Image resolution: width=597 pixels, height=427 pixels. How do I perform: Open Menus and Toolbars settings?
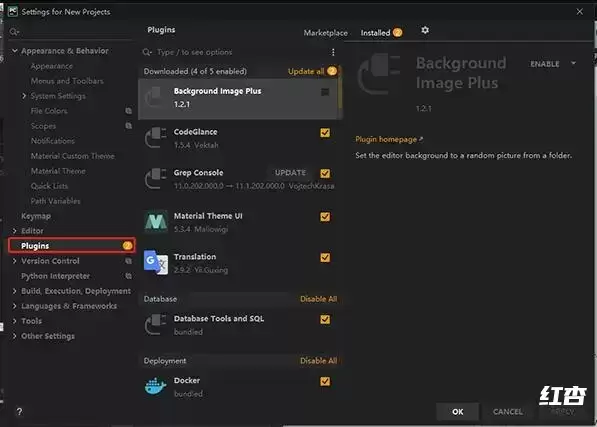click(x=67, y=81)
